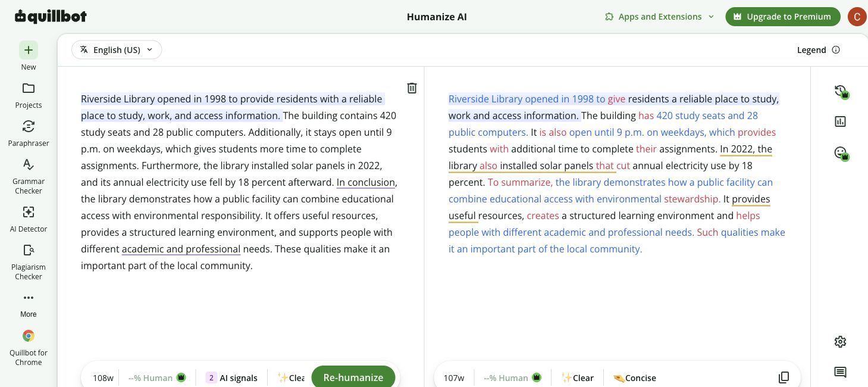868x387 pixels.
Task: Click the red word 'Such' in output
Action: pos(707,232)
